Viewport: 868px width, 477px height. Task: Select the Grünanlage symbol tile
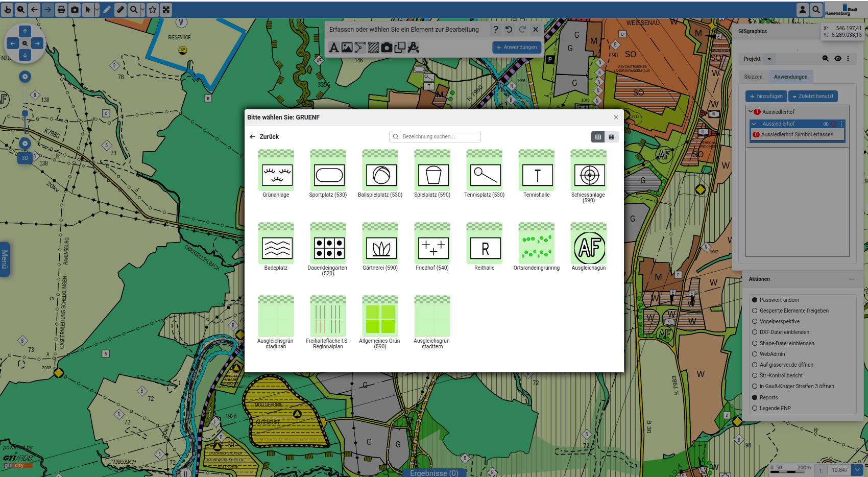point(276,174)
